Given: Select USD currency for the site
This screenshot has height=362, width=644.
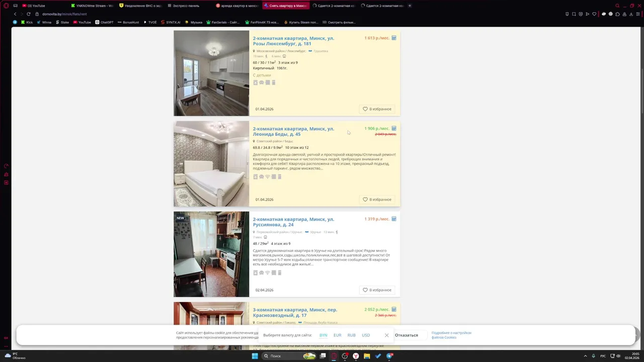Looking at the screenshot, I should click(x=366, y=335).
